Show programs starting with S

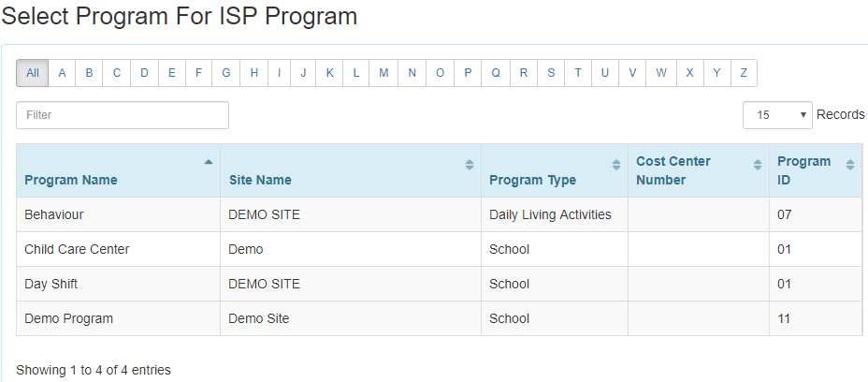(x=551, y=73)
